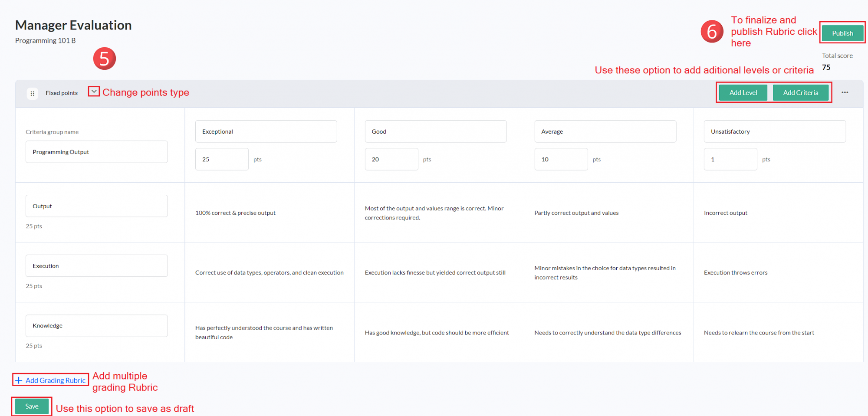Click 'Needs to relearn the course' description

pyautogui.click(x=759, y=333)
